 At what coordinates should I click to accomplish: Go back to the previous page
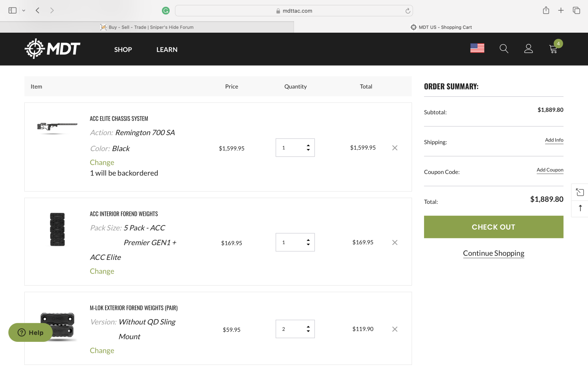coord(37,11)
